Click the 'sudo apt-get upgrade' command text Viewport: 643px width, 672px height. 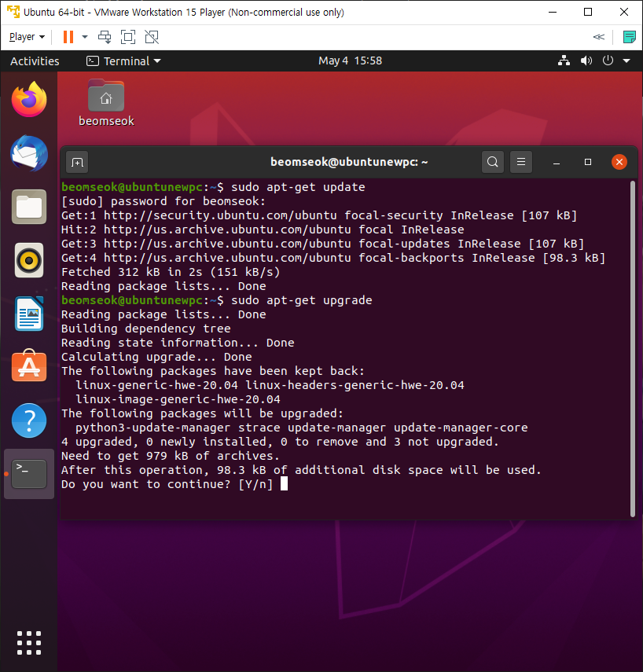tap(301, 300)
